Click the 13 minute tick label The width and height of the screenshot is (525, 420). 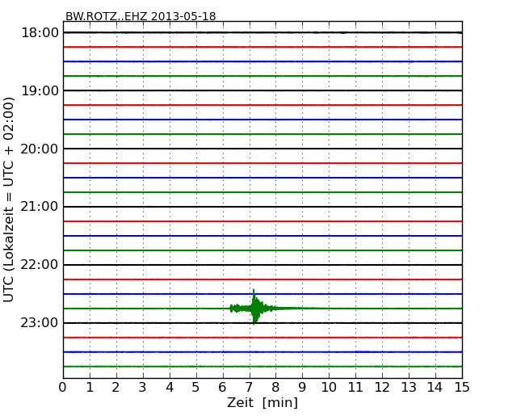(409, 387)
